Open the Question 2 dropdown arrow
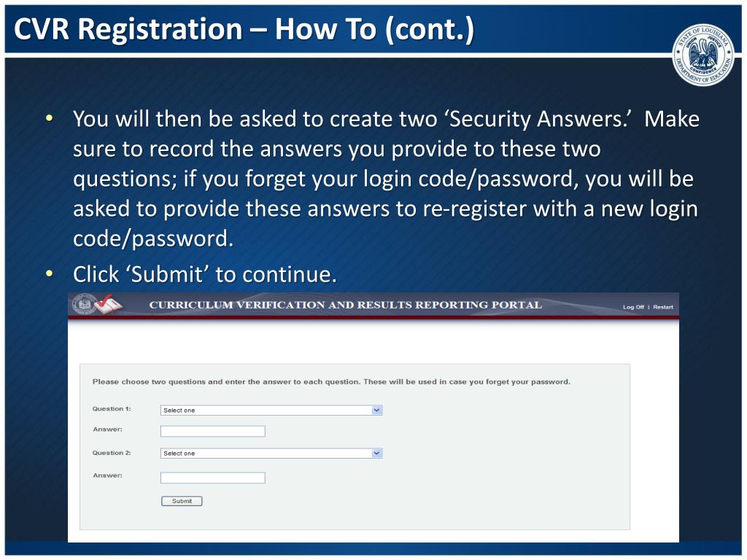 [x=376, y=454]
